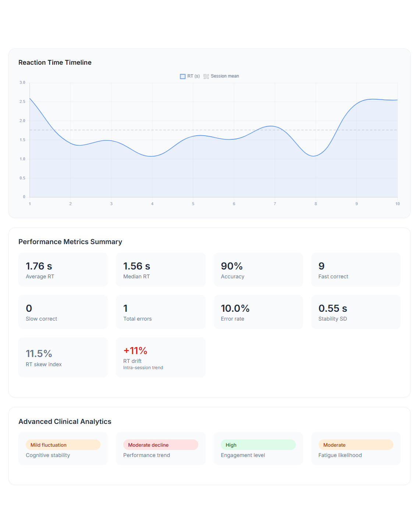This screenshot has height=532, width=415.
Task: Click the Reaction Time Timeline heading
Action: (x=55, y=63)
